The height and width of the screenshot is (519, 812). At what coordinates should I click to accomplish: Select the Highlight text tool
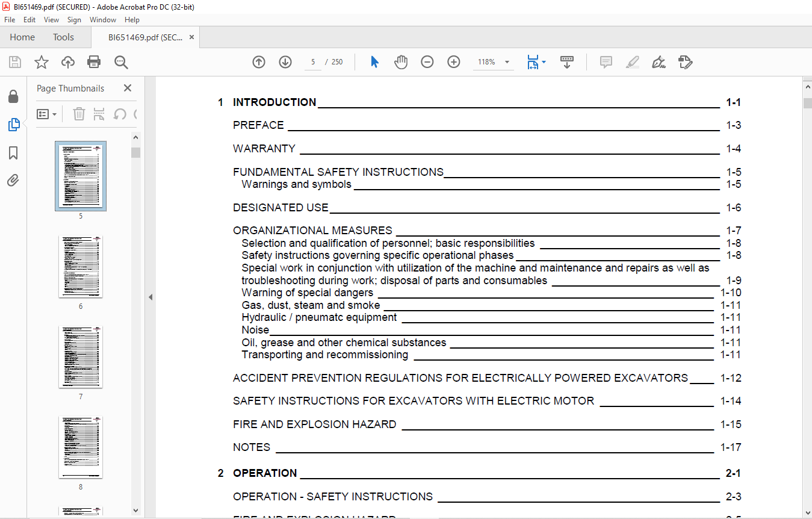[633, 62]
